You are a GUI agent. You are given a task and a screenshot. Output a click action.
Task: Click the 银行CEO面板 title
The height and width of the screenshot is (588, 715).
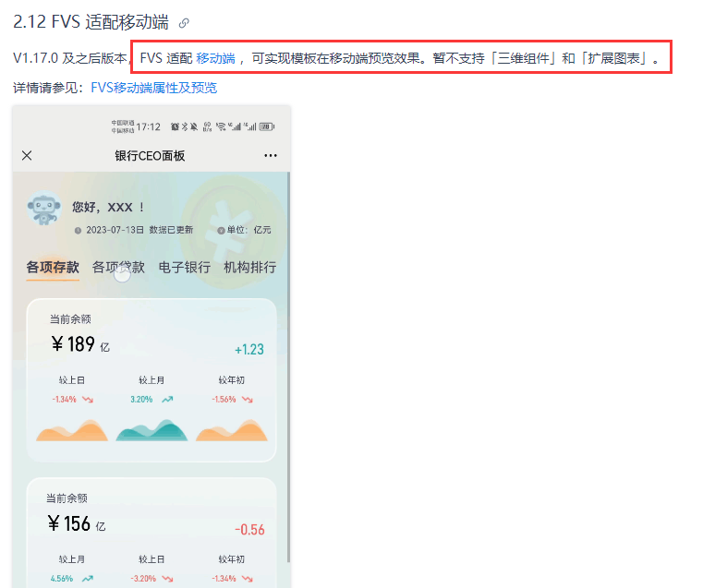pyautogui.click(x=150, y=156)
